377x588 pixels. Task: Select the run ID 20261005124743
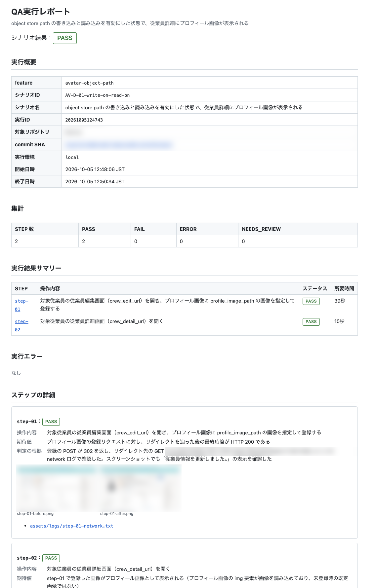(x=84, y=120)
